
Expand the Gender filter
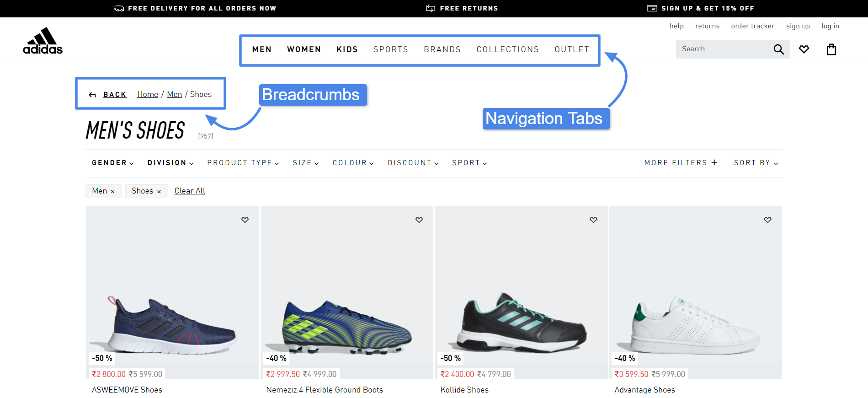113,163
